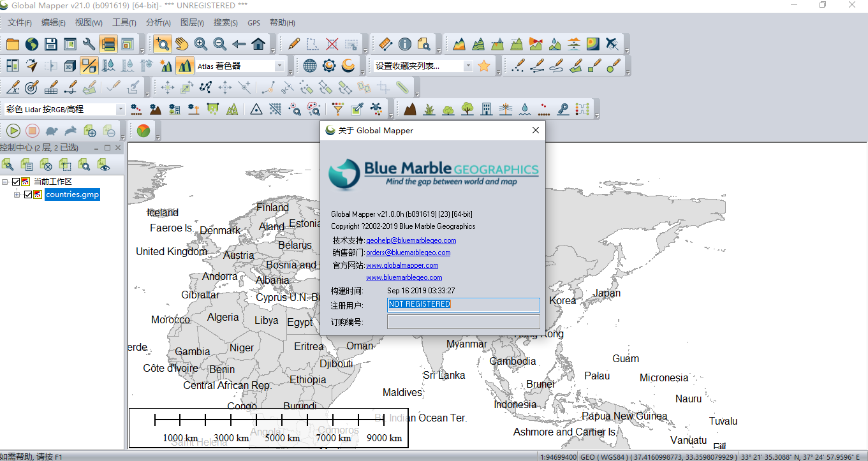Open the Atlas 着色器 shader dropdown
This screenshot has width=868, height=461.
tap(279, 66)
